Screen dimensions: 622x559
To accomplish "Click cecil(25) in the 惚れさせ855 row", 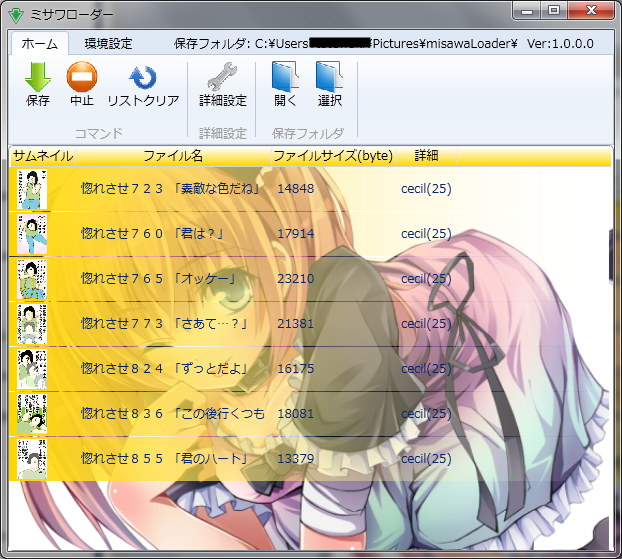I will (x=426, y=459).
